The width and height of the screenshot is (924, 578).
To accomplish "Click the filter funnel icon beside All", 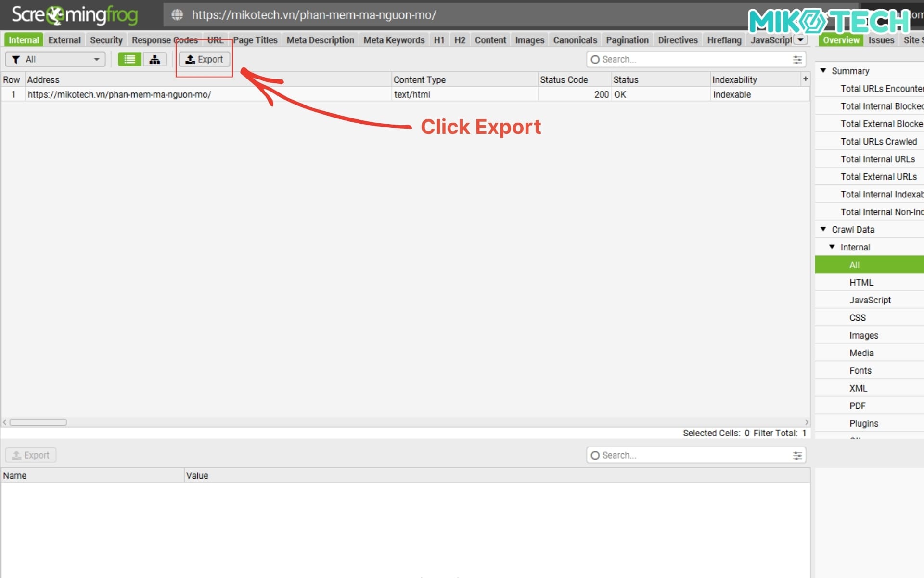I will pos(15,59).
